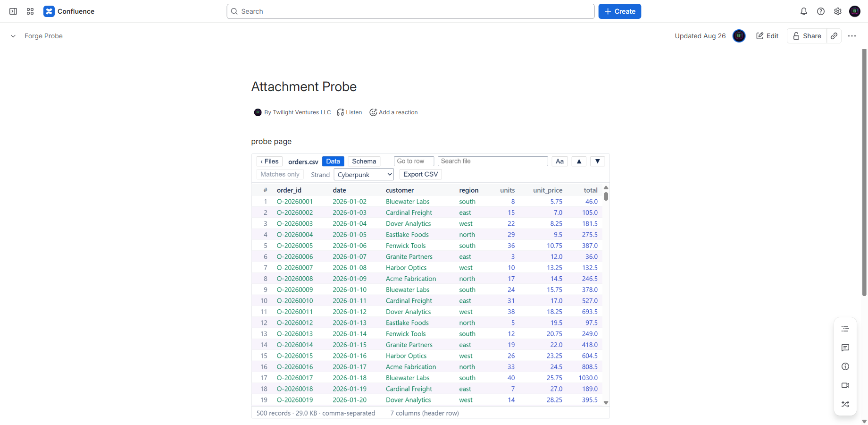Select cell O-20260010
This screenshot has height=425, width=868.
tap(295, 301)
